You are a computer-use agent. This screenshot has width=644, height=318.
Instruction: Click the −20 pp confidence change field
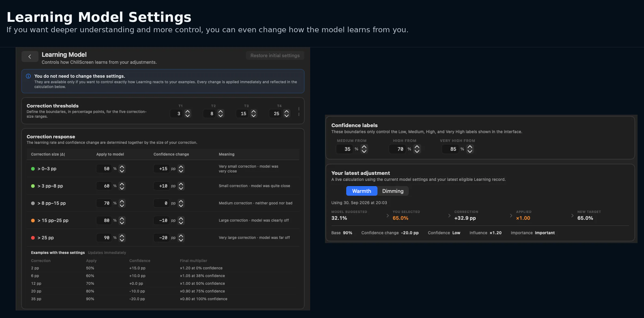[162, 238]
